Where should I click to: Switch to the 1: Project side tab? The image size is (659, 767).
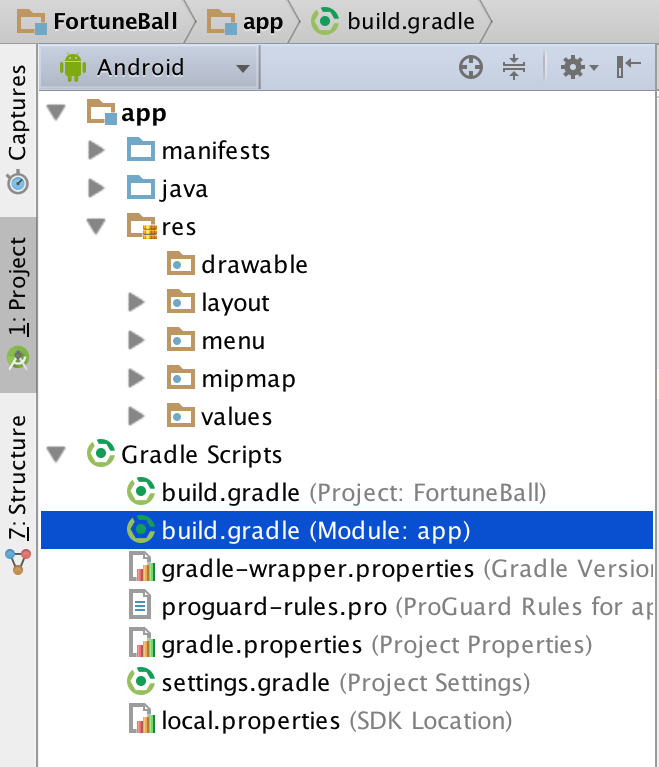pyautogui.click(x=18, y=304)
